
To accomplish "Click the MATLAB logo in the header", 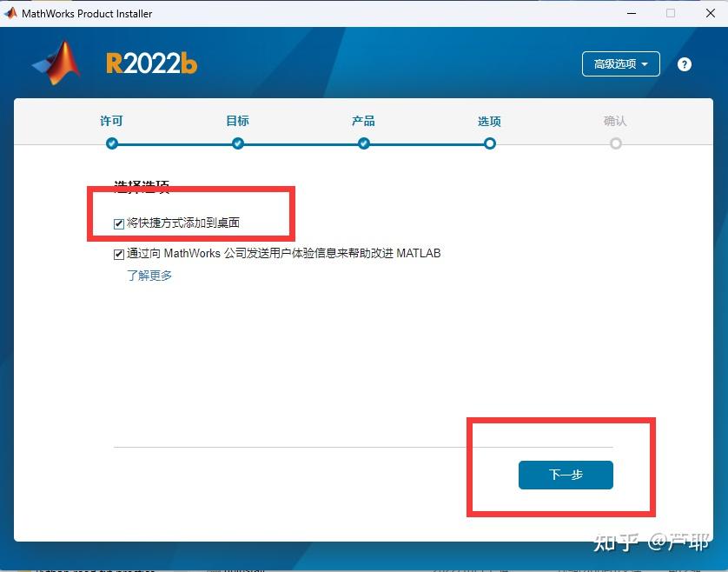I will [x=56, y=63].
